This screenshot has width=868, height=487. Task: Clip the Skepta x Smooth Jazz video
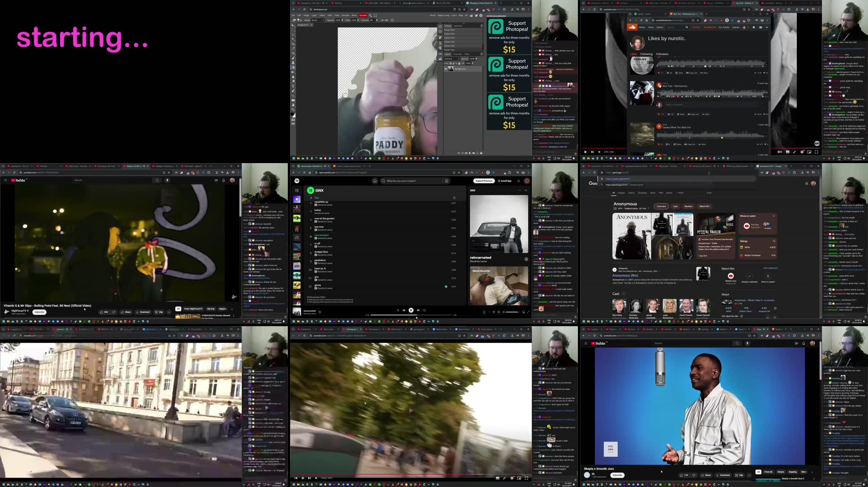739,475
